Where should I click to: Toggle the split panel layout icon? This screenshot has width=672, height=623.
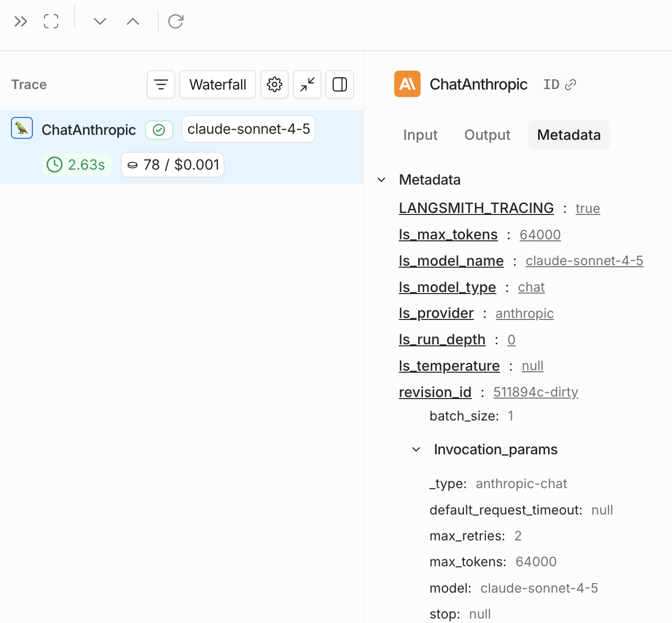(x=339, y=85)
